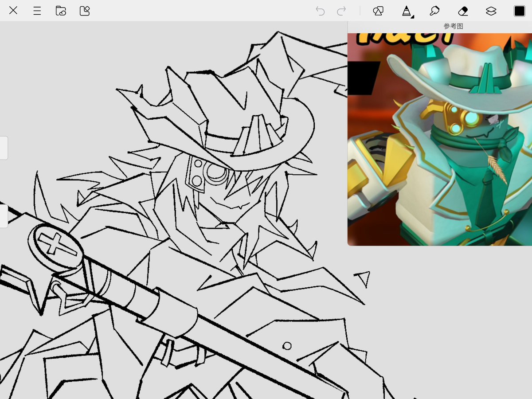This screenshot has width=532, height=399.
Task: Redo the undone stroke
Action: pos(341,11)
